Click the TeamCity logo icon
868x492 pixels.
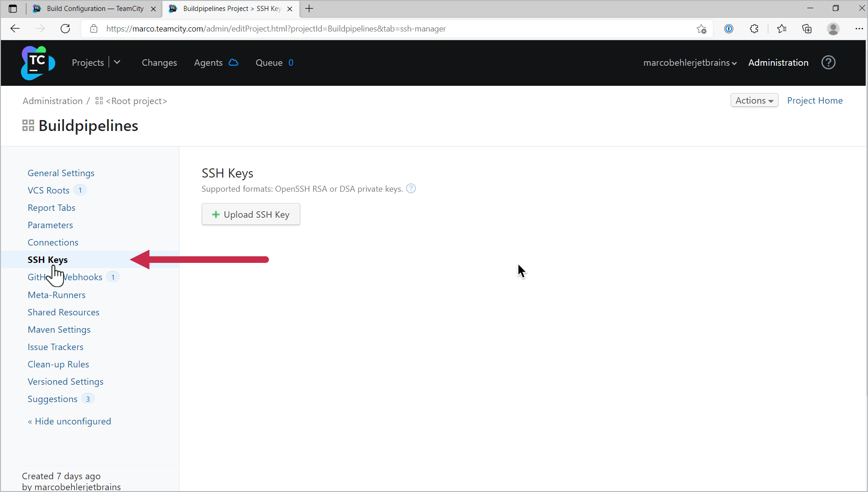coord(37,63)
